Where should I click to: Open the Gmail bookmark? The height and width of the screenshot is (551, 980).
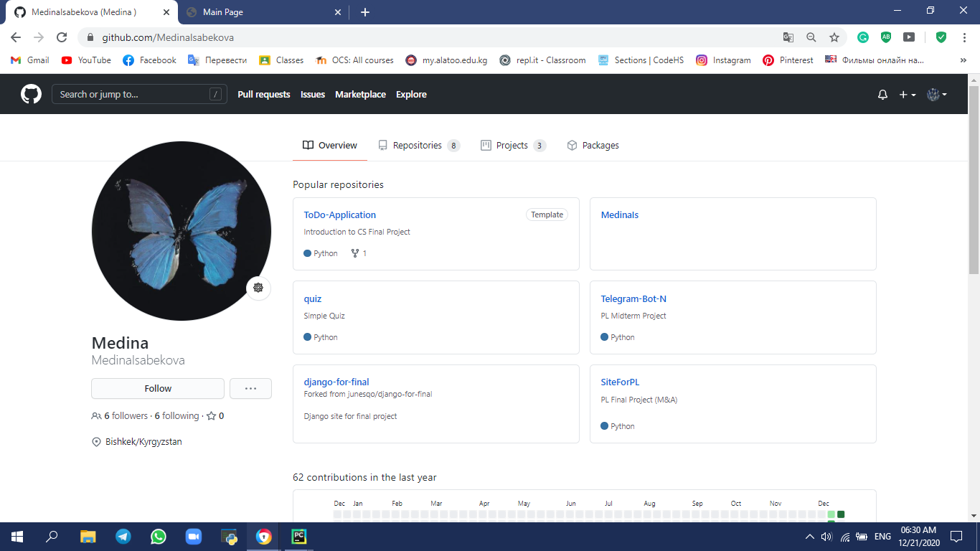pos(30,60)
